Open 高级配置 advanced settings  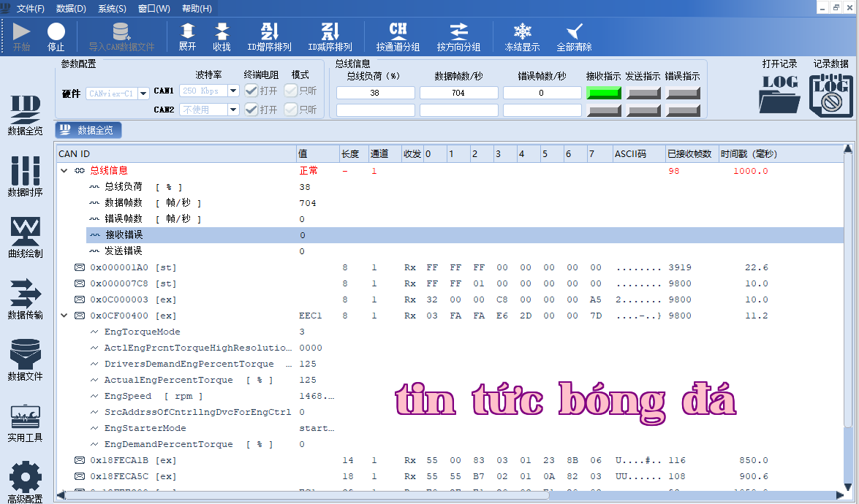click(x=25, y=481)
